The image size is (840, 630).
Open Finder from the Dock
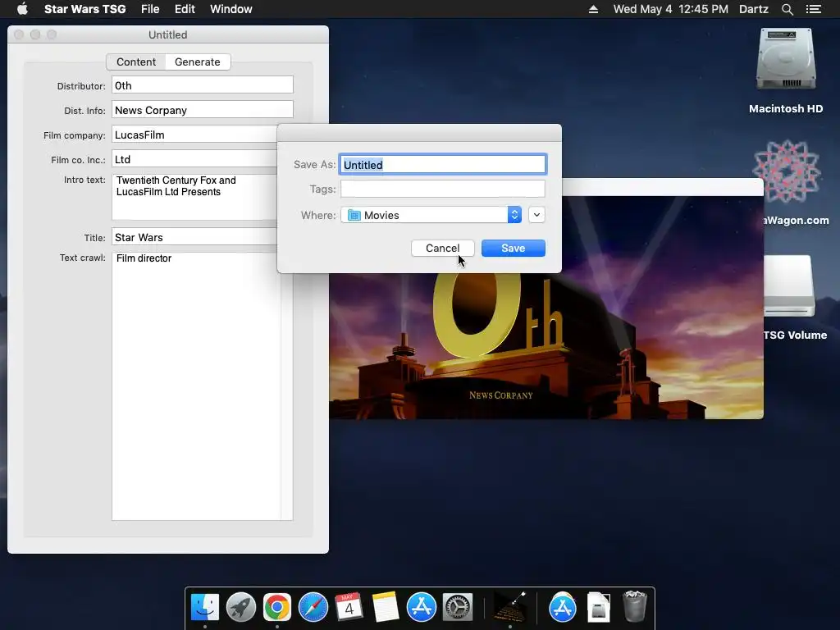tap(204, 608)
